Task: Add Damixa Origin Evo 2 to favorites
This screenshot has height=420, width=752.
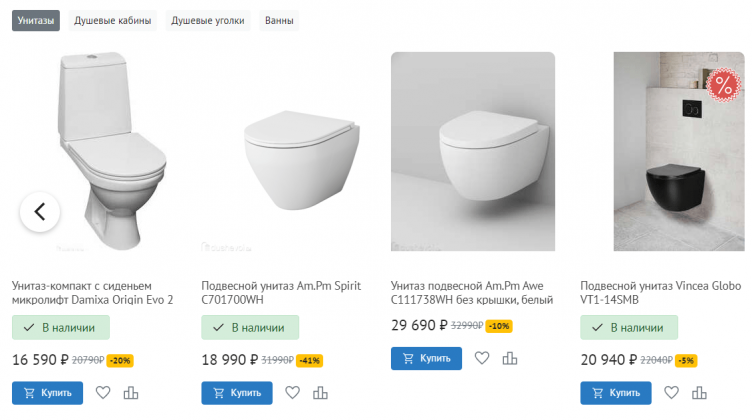Action: pyautogui.click(x=103, y=393)
